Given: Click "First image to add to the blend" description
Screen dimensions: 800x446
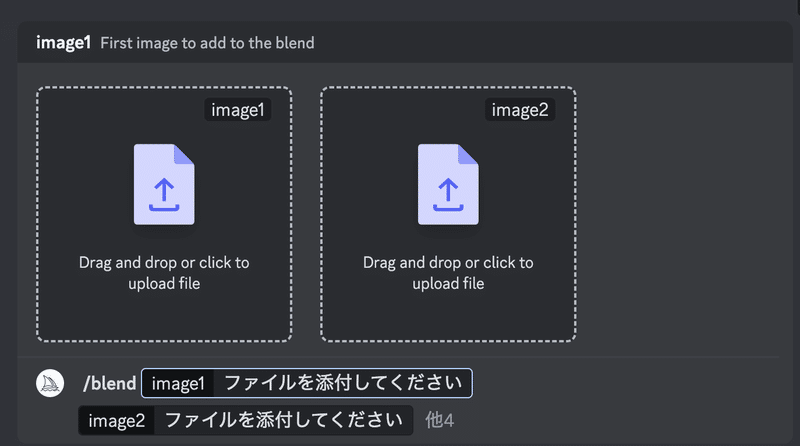Looking at the screenshot, I should pos(207,43).
